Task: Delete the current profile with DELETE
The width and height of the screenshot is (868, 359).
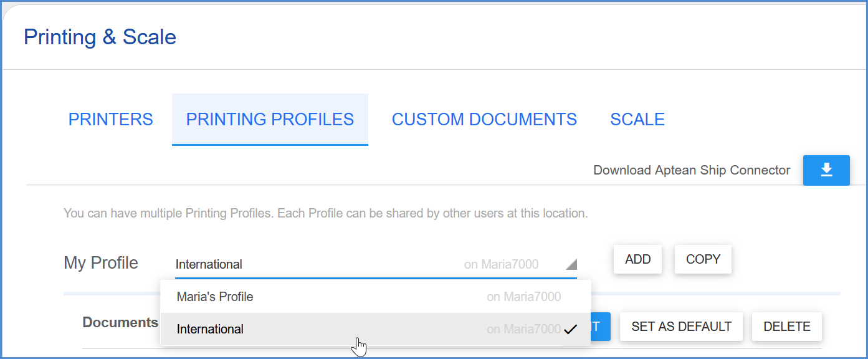Action: point(786,326)
